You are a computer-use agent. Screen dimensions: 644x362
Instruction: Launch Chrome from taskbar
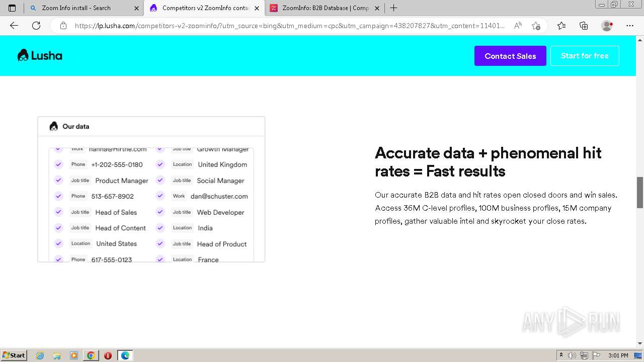(91, 355)
